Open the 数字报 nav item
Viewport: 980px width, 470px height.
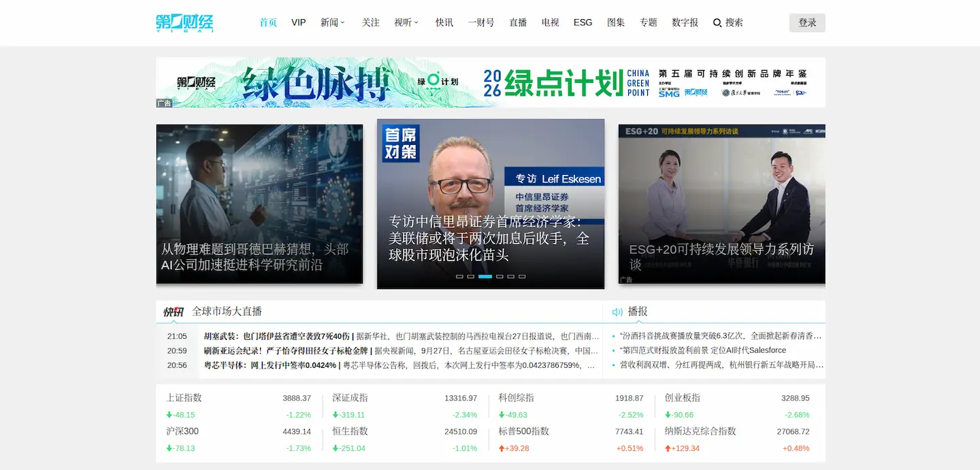685,22
